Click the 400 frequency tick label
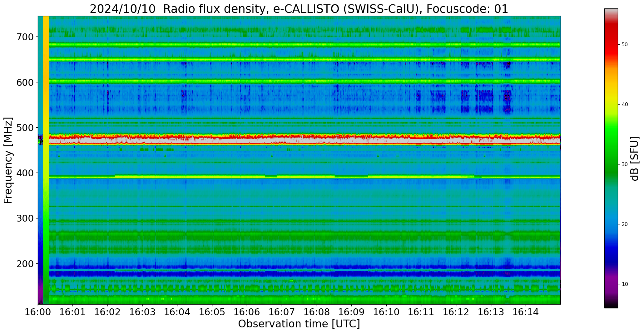The width and height of the screenshot is (644, 333). [x=25, y=173]
